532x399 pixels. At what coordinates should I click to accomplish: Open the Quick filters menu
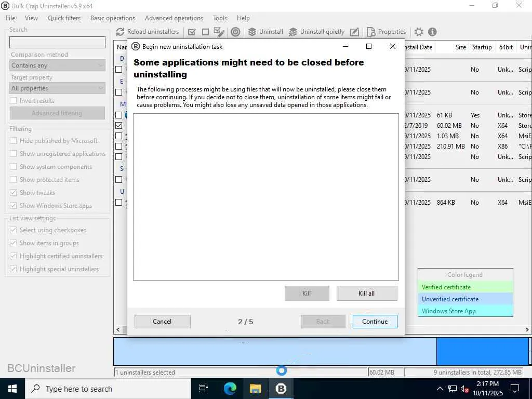64,18
